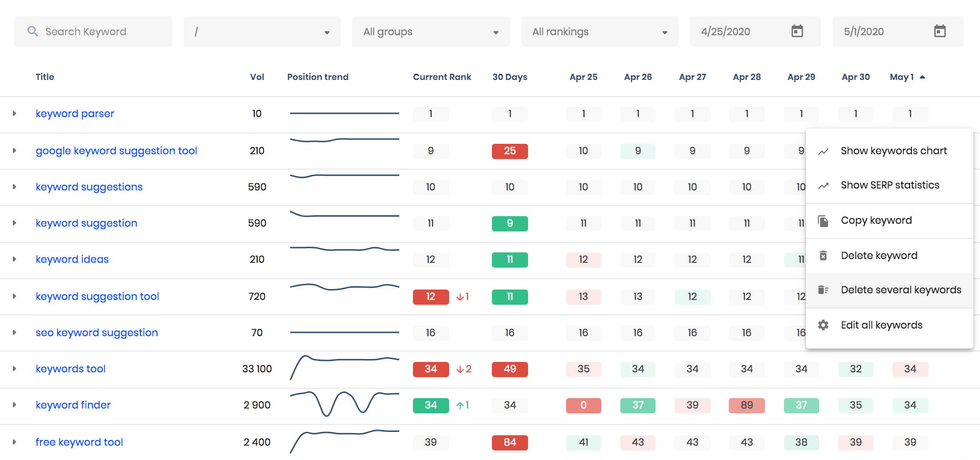Expand the free keyword tool row
Screen dimensions: 980x460
[x=14, y=442]
